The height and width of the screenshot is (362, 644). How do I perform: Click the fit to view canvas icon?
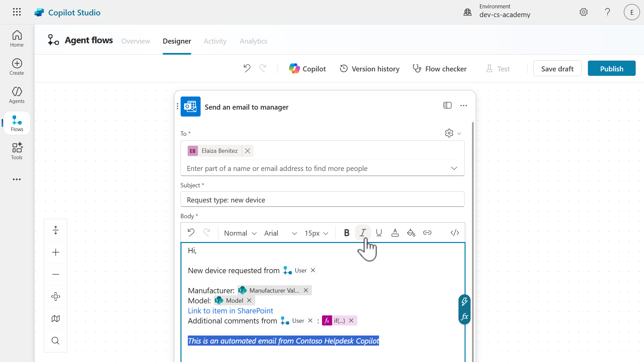56,297
